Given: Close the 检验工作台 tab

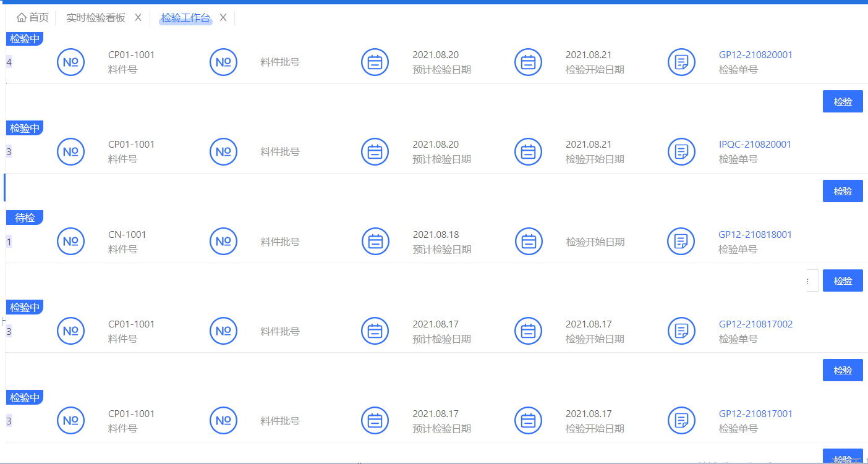Looking at the screenshot, I should click(223, 17).
